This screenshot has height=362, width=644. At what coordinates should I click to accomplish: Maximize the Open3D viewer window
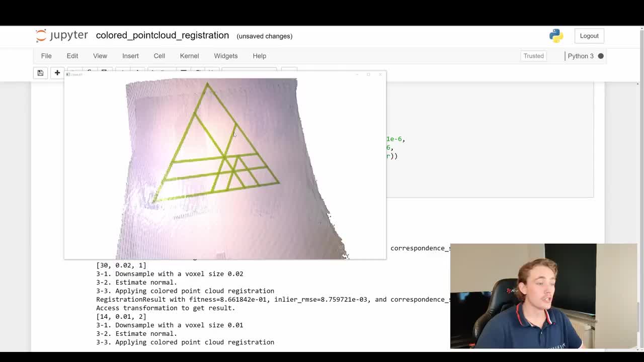tap(368, 74)
